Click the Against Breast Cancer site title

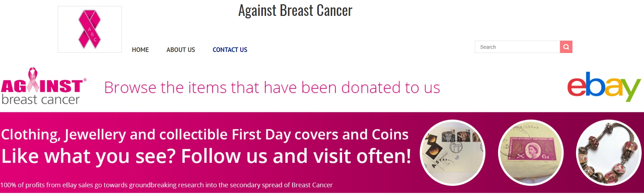point(295,11)
